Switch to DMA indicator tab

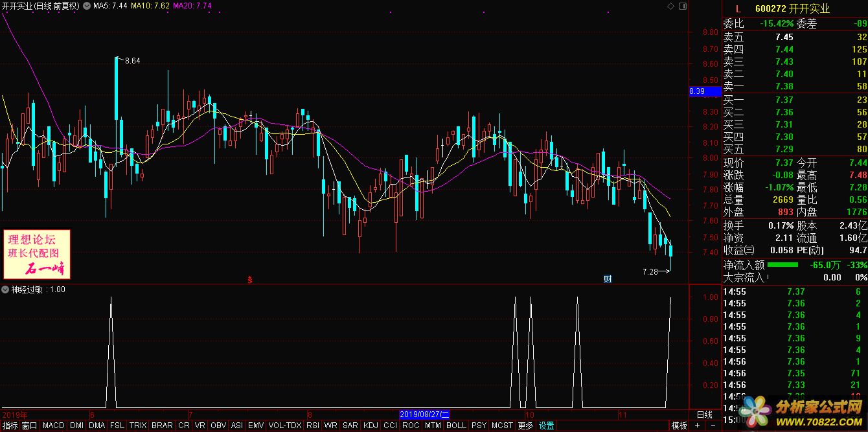(97, 426)
